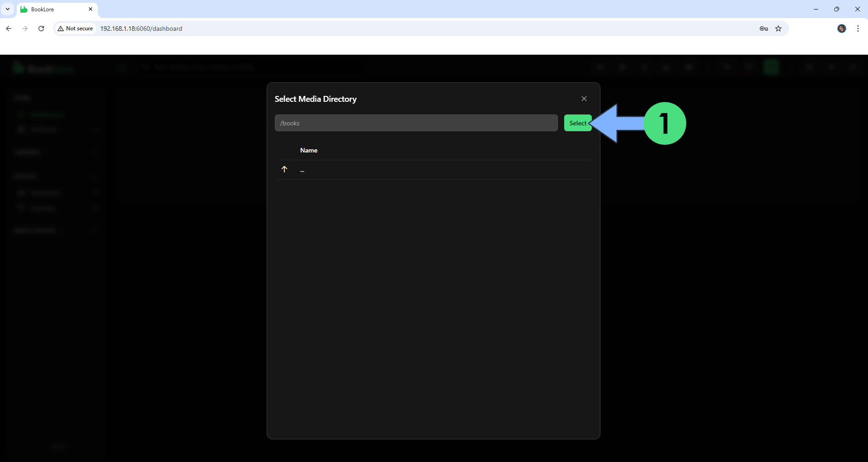
Task: Click the Select button for the media directory
Action: pos(577,123)
